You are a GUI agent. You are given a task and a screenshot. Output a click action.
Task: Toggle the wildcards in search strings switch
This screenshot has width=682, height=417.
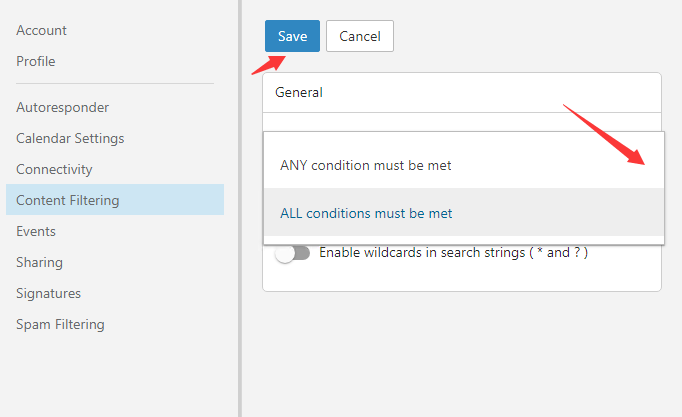click(293, 254)
